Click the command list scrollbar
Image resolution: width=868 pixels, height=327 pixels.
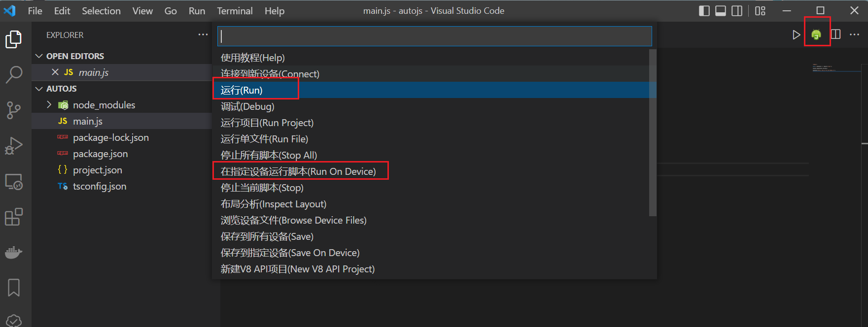pos(653,132)
